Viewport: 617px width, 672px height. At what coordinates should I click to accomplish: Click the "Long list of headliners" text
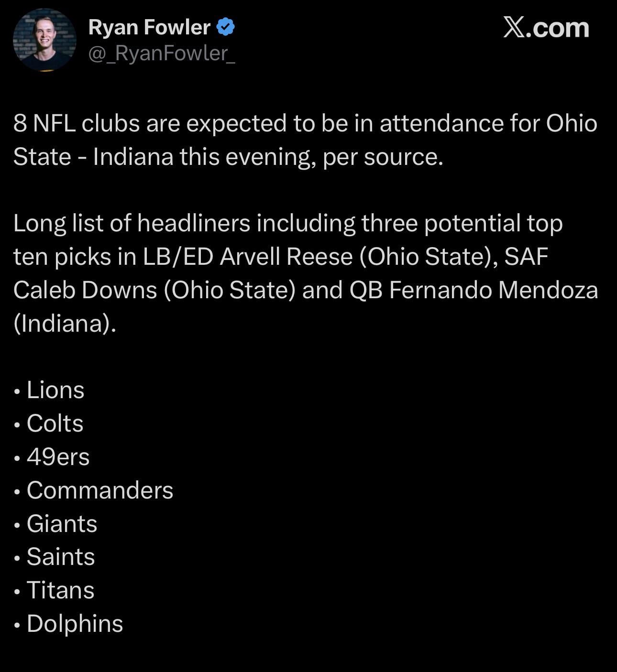132,223
